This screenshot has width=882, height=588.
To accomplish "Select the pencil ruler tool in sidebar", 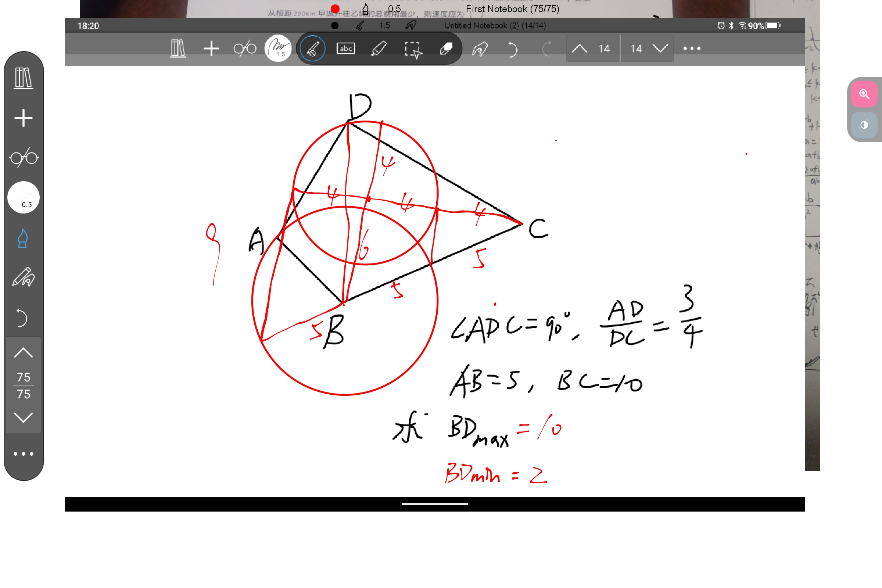I will pos(23,277).
